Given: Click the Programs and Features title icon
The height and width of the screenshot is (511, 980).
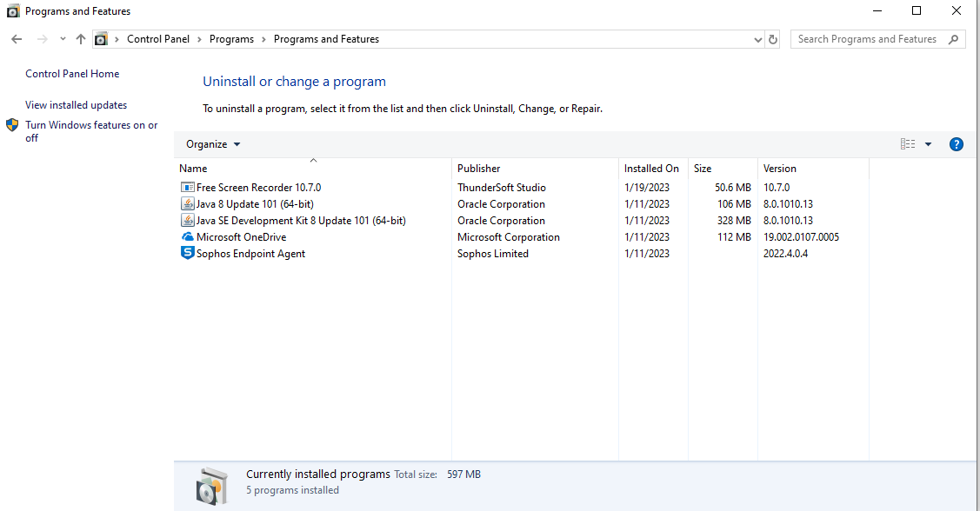Looking at the screenshot, I should coord(12,10).
